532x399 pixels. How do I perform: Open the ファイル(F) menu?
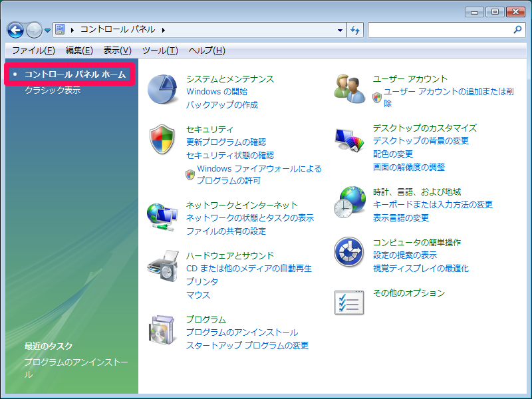[x=33, y=51]
